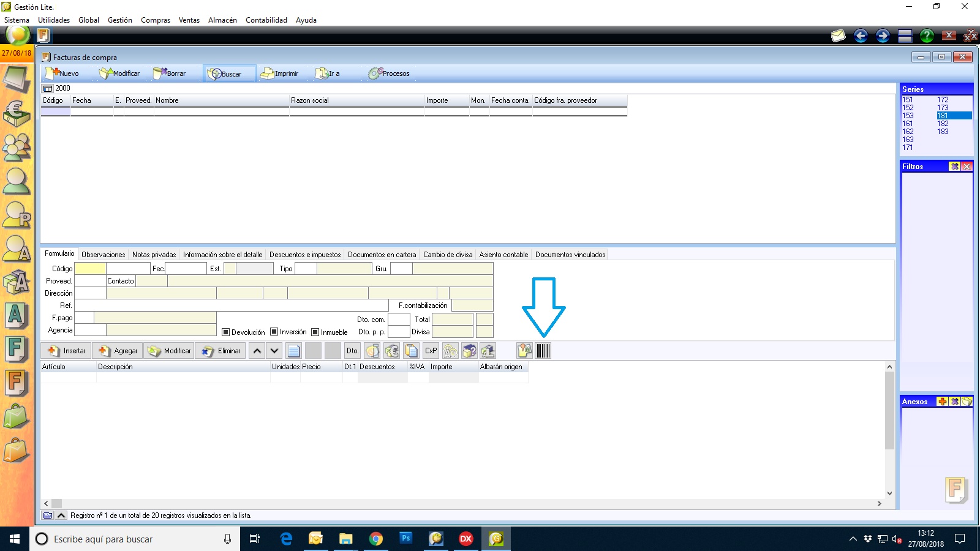Toggle the Inversión checkbox
980x551 pixels.
pyautogui.click(x=274, y=332)
